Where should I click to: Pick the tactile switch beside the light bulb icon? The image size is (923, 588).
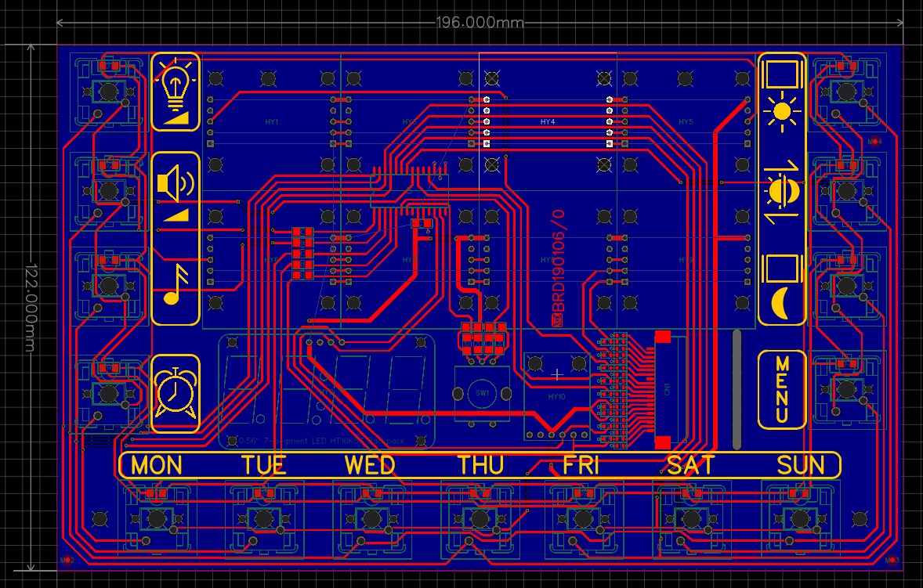(108, 92)
